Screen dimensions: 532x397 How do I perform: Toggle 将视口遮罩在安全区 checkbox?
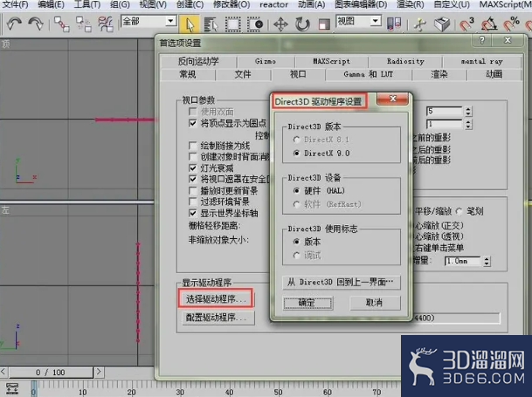click(x=193, y=179)
